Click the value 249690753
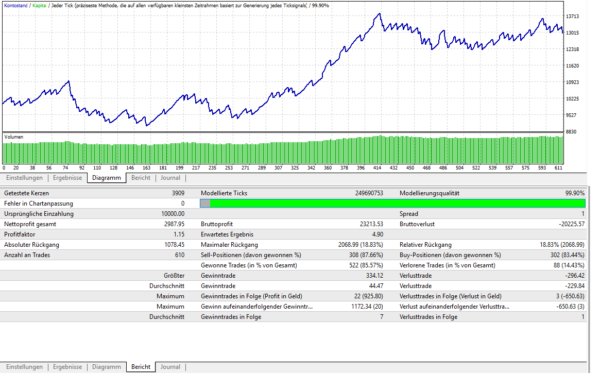The height and width of the screenshot is (389, 600). pos(369,193)
